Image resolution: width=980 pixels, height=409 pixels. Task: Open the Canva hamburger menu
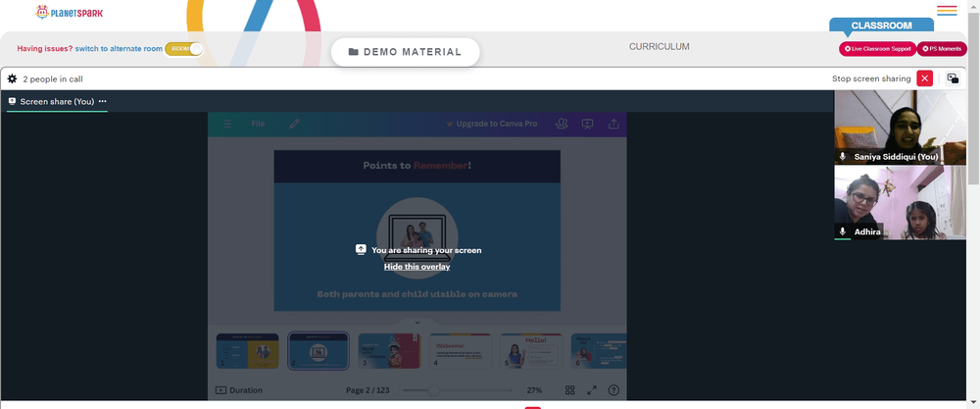(227, 124)
